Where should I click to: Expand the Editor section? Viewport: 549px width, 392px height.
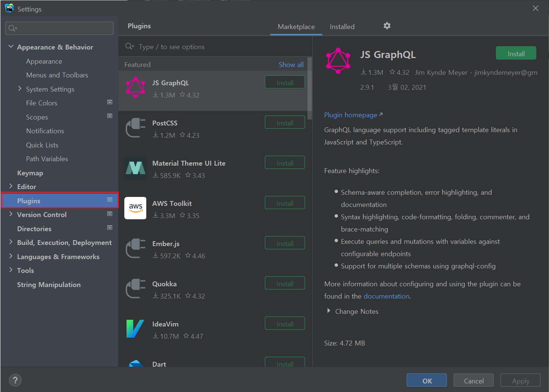(11, 186)
